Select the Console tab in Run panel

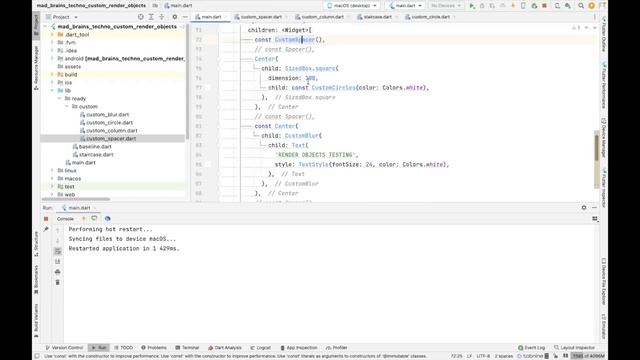(65, 219)
